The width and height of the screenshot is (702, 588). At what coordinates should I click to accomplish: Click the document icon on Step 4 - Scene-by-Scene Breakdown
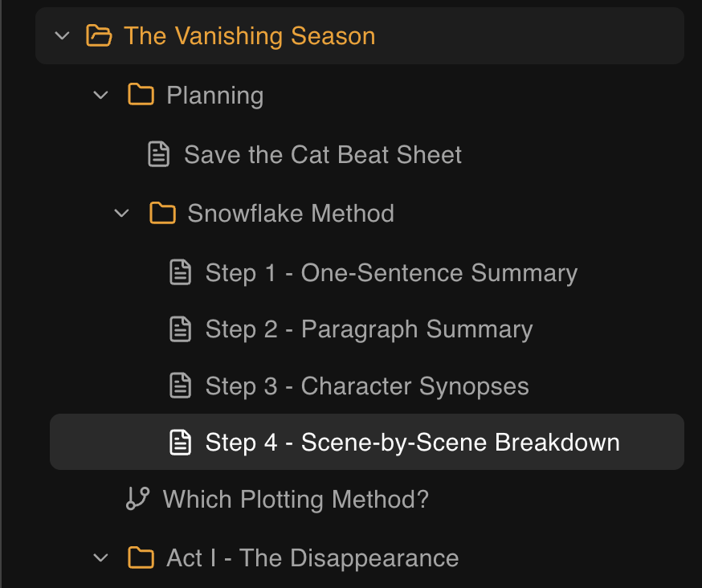180,442
